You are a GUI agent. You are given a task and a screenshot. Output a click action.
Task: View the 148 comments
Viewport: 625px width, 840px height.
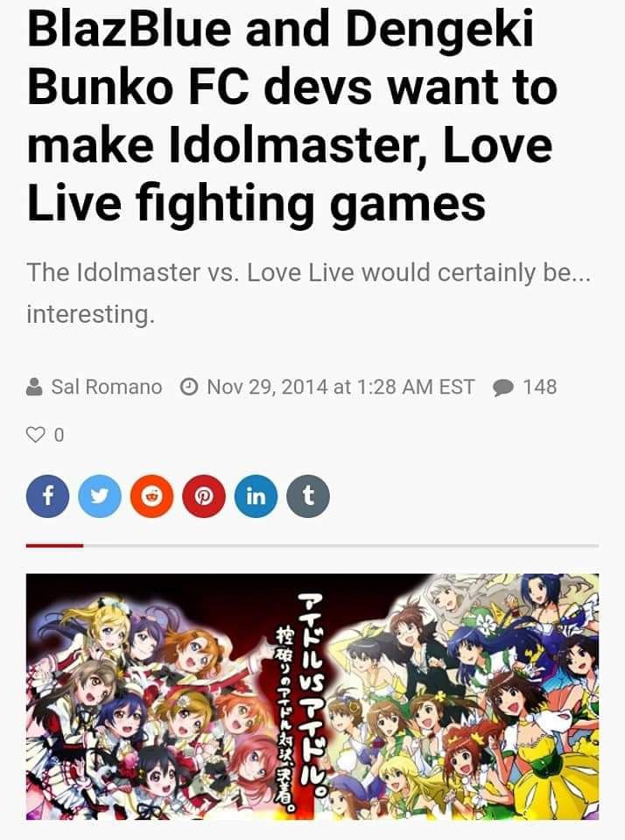click(x=539, y=387)
